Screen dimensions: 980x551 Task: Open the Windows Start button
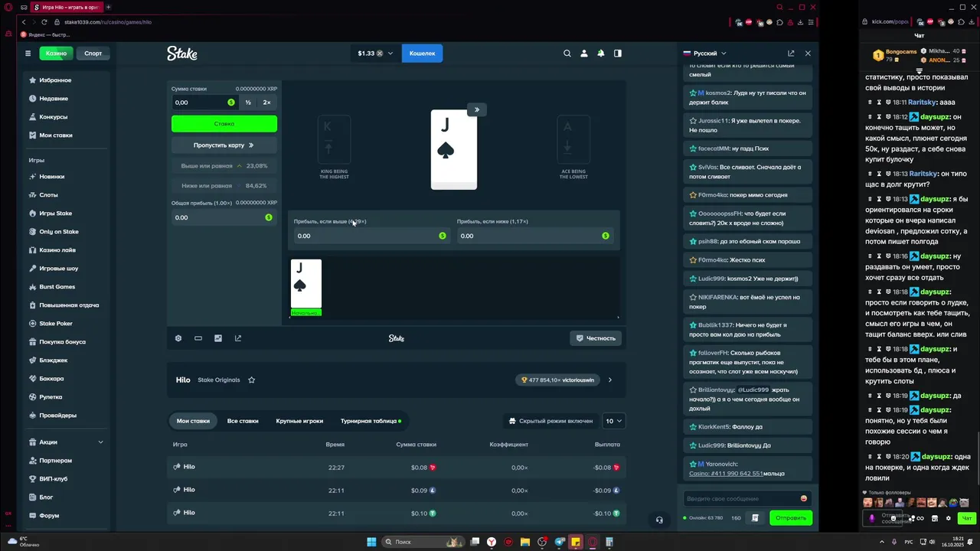pyautogui.click(x=371, y=542)
